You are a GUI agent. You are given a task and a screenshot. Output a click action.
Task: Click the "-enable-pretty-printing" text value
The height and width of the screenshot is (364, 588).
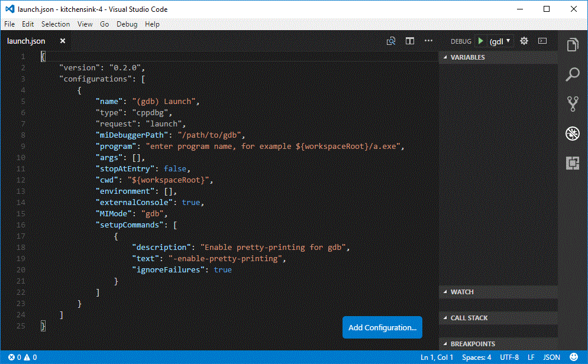pos(225,259)
